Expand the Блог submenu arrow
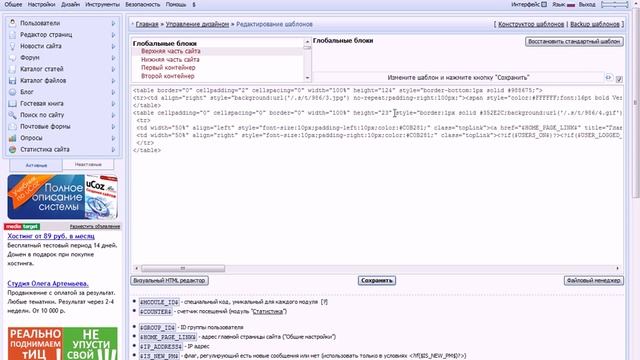Screen dimensions: 640x360 click(x=113, y=92)
